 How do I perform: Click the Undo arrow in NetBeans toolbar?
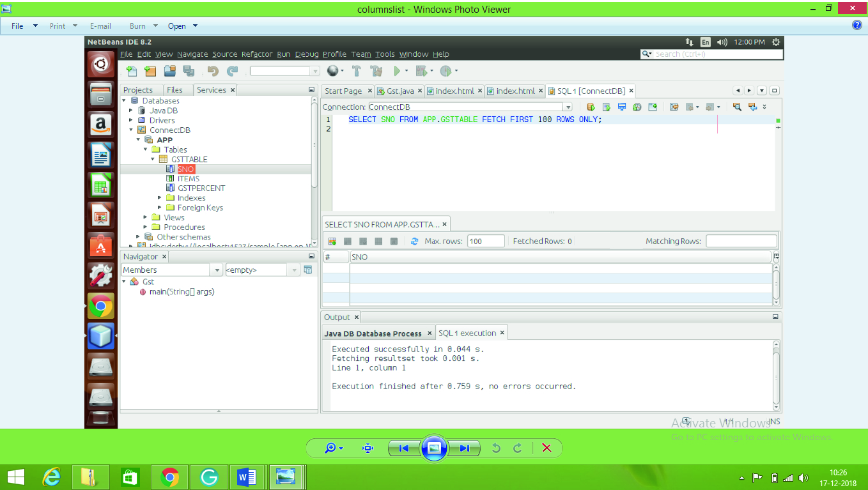pyautogui.click(x=213, y=71)
